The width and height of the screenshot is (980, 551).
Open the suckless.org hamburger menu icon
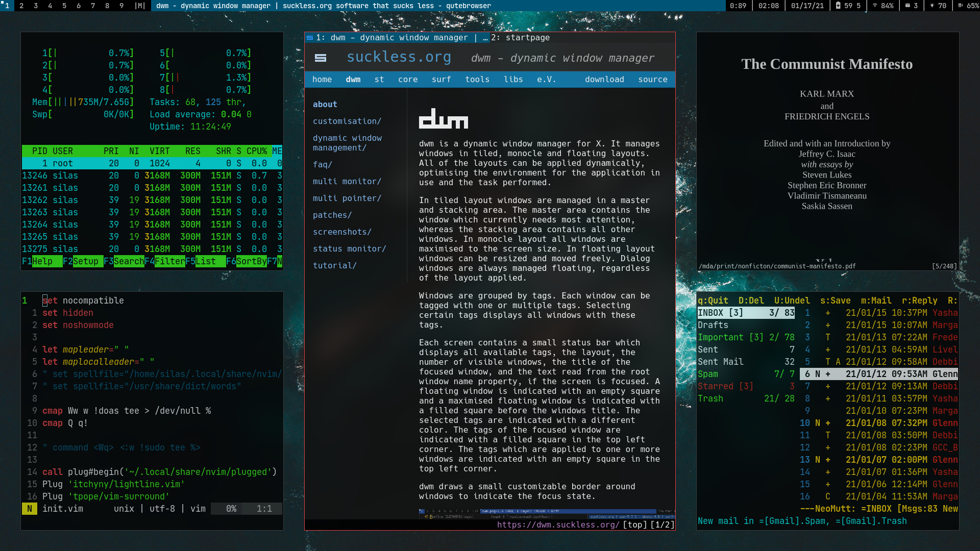click(321, 58)
